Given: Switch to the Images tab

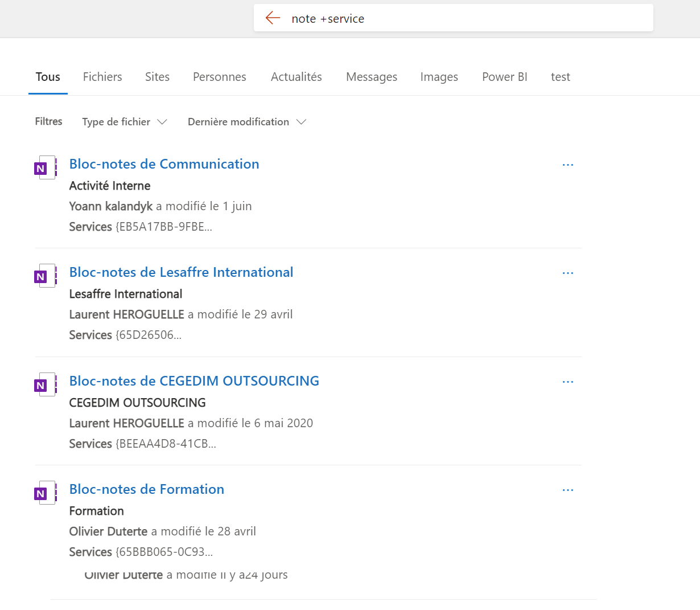Looking at the screenshot, I should 439,77.
